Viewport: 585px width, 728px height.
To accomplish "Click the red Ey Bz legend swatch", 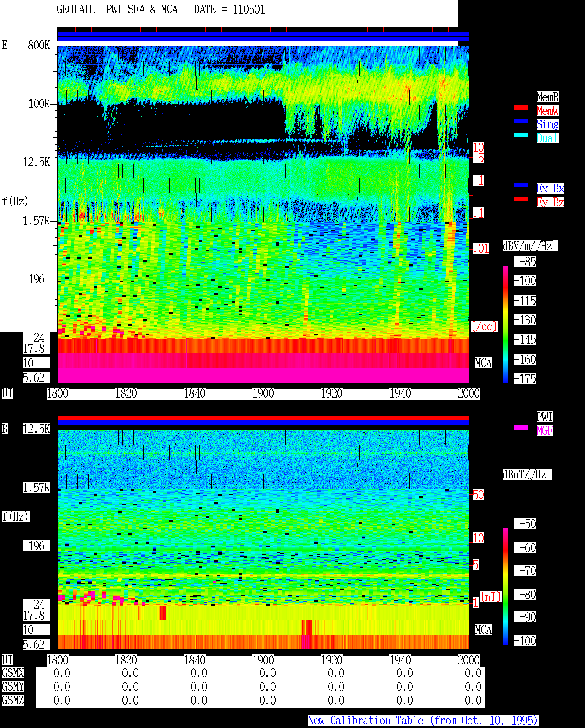I will pos(521,199).
